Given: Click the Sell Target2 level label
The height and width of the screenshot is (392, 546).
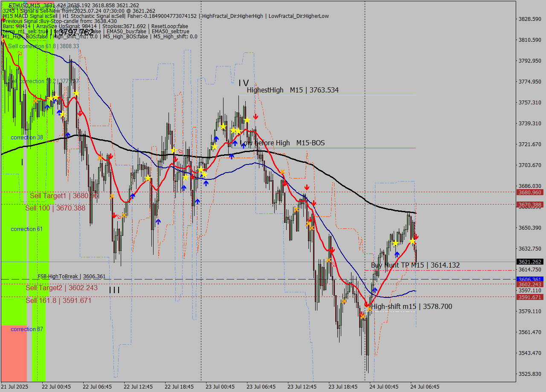Looking at the screenshot, I should 61,288.
